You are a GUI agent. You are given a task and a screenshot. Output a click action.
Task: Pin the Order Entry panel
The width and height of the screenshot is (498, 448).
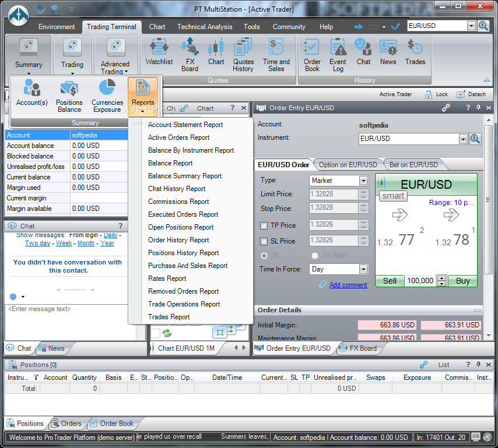478,108
